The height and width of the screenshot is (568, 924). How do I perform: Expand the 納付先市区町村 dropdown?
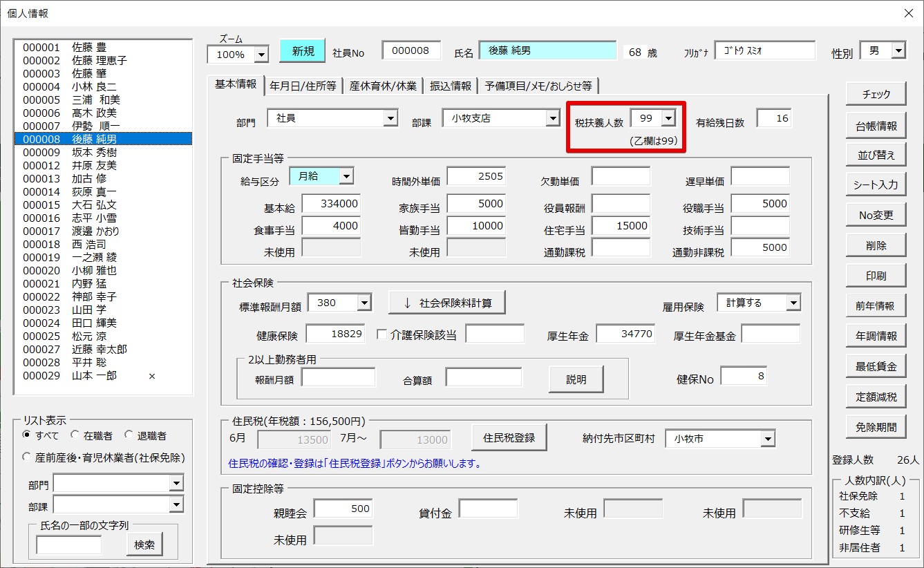tap(768, 439)
